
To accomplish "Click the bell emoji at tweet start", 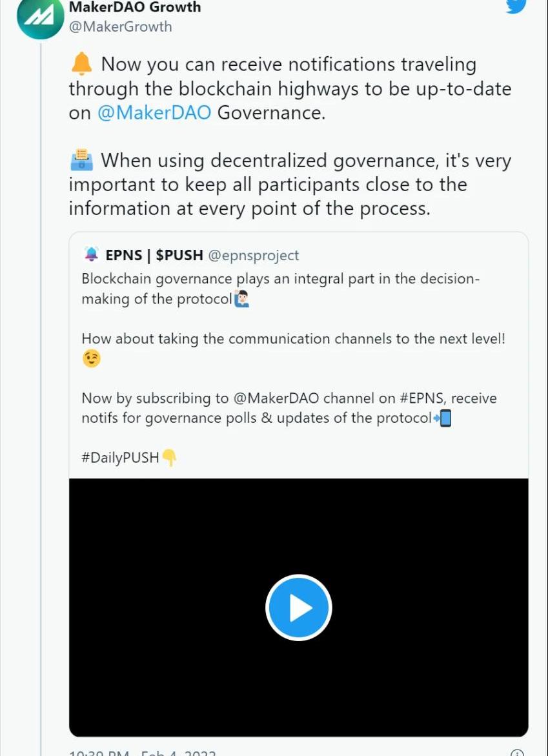I will tap(81, 64).
